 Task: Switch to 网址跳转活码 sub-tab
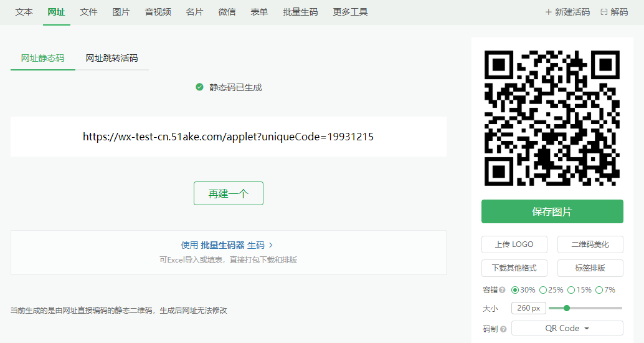click(x=111, y=58)
